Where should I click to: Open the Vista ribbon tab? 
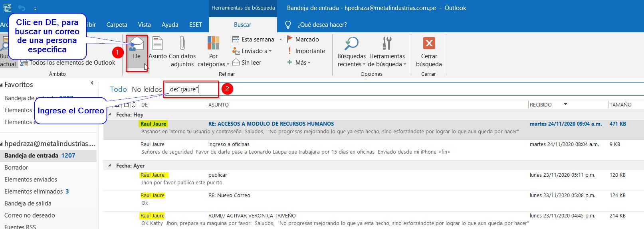click(x=144, y=25)
